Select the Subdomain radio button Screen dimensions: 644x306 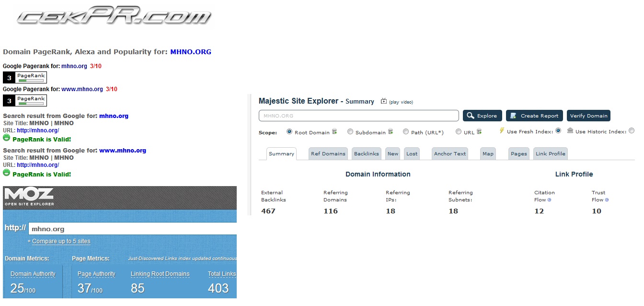[x=350, y=131]
